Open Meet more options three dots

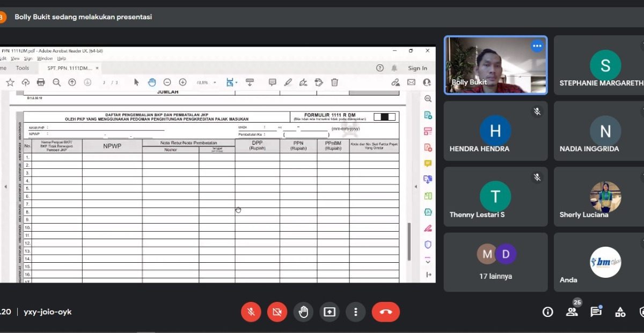point(355,312)
